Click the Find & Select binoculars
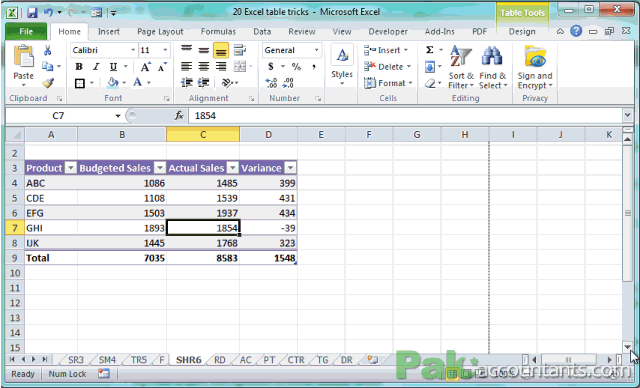The width and height of the screenshot is (640, 388). tap(493, 67)
